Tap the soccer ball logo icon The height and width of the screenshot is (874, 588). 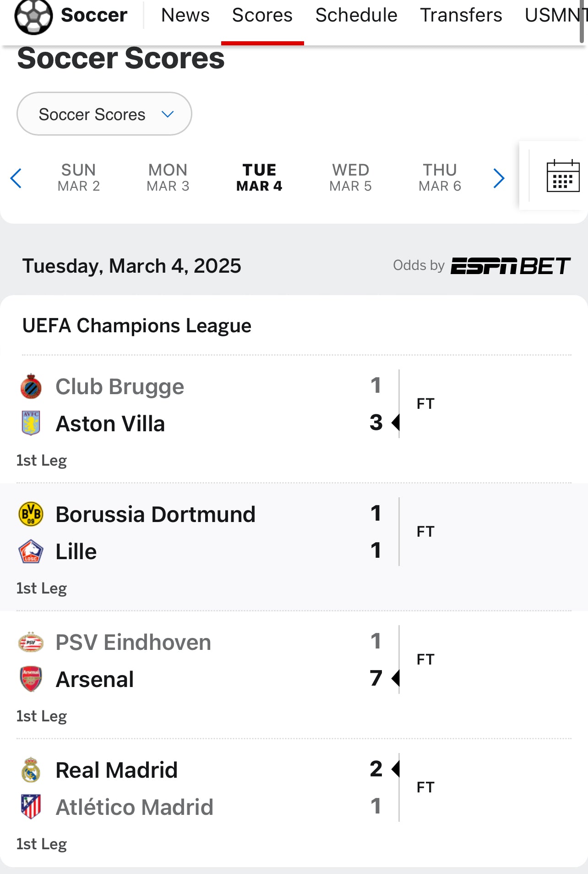click(x=33, y=16)
